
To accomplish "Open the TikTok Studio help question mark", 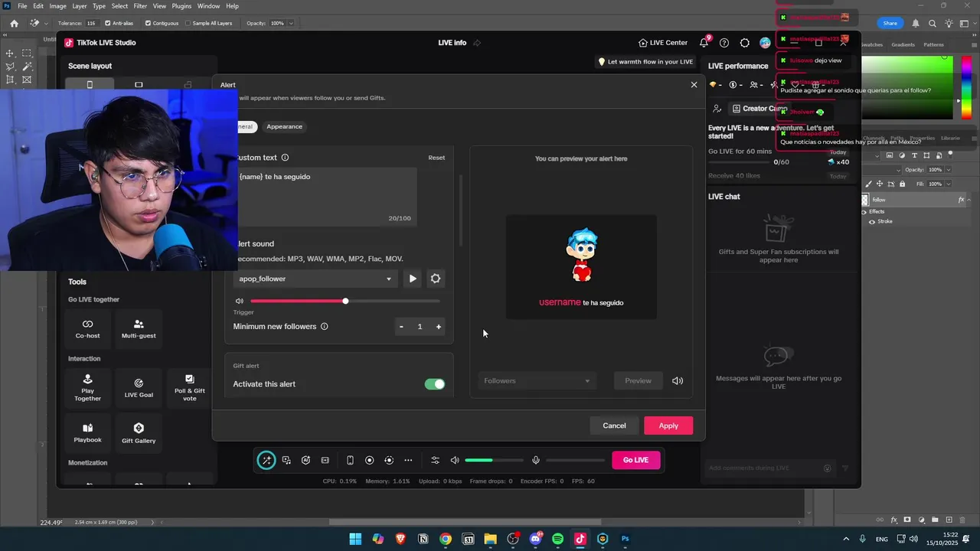I will pos(724,43).
